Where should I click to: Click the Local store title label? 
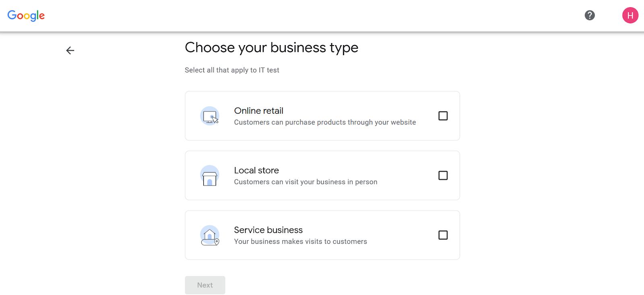click(x=256, y=170)
